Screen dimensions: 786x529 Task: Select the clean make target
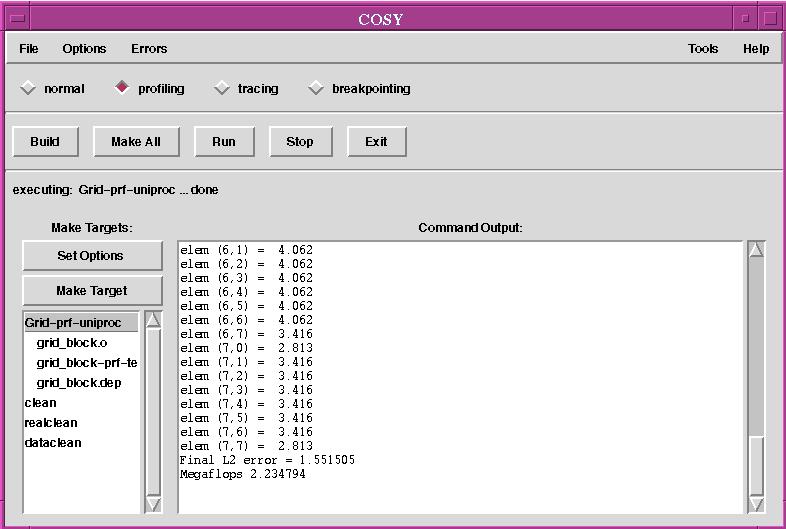(41, 403)
